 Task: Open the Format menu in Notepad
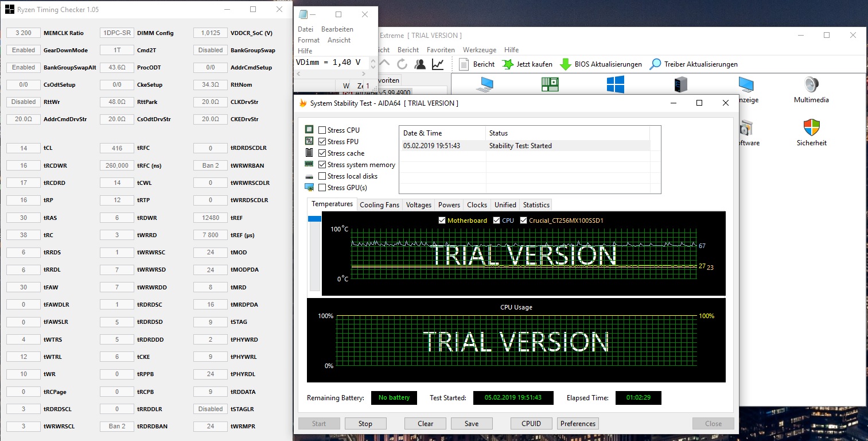tap(309, 40)
